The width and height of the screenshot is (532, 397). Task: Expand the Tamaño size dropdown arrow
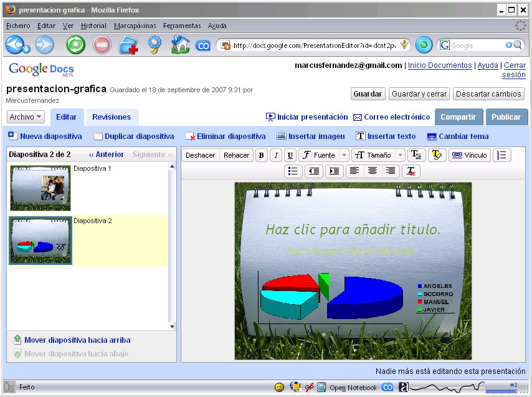(x=401, y=155)
